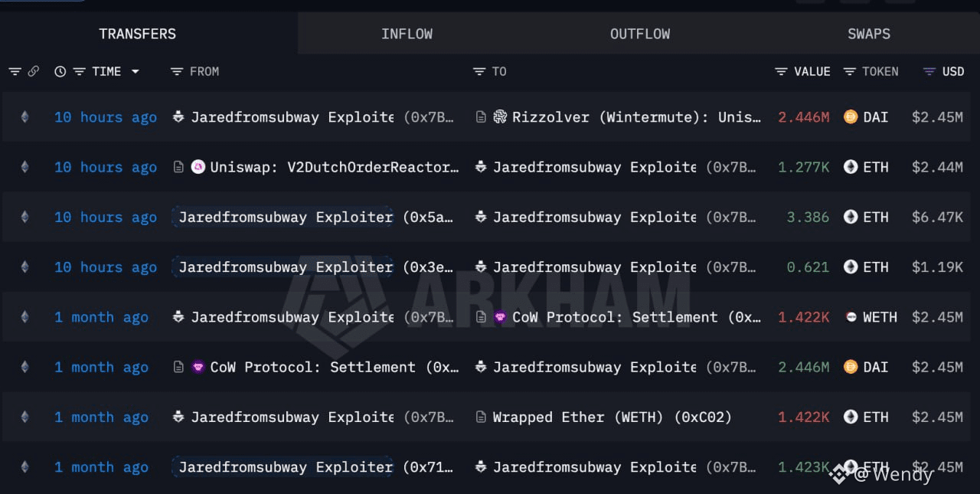This screenshot has height=494, width=980.
Task: Open '1 month ago' link in Wrapped Ether row
Action: pos(101,417)
